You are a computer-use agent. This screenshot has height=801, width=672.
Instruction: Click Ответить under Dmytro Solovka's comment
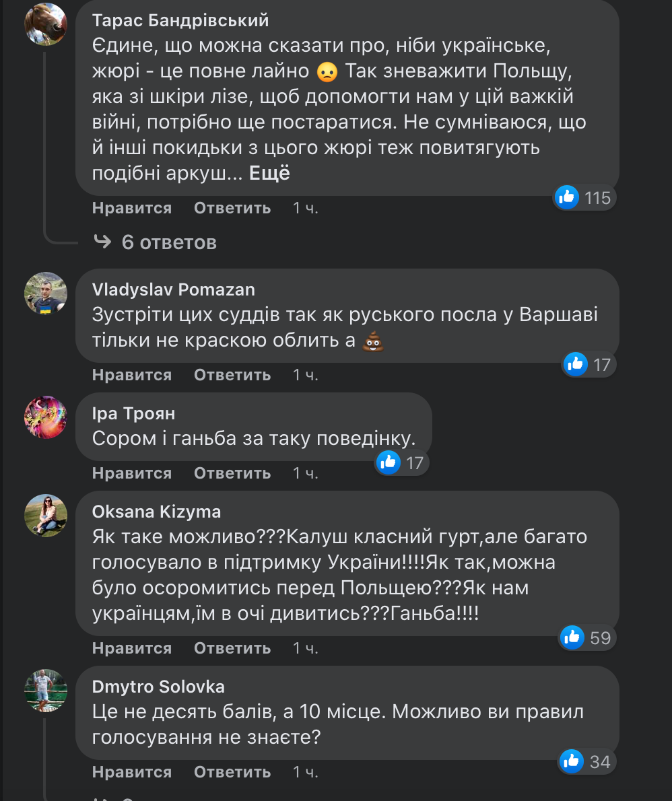tap(232, 772)
